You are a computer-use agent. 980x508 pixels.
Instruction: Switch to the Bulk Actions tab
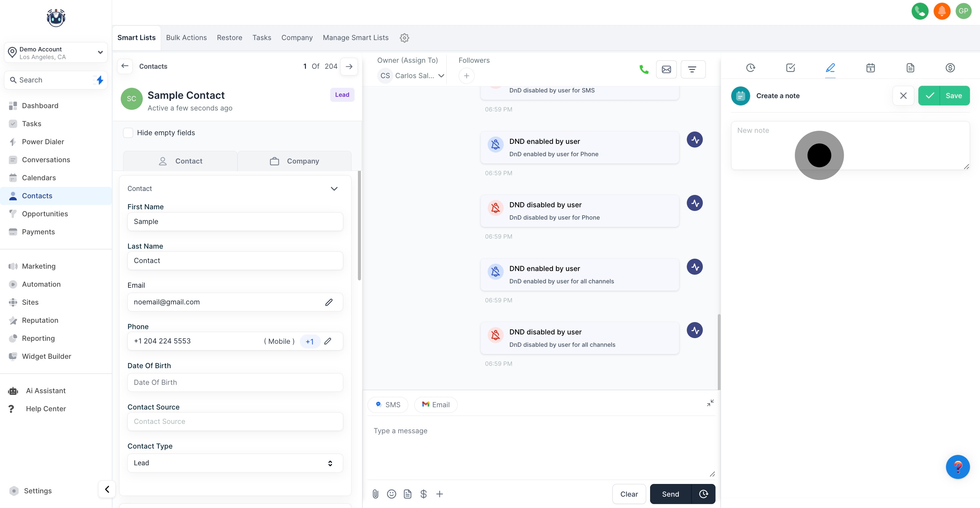[x=186, y=38]
